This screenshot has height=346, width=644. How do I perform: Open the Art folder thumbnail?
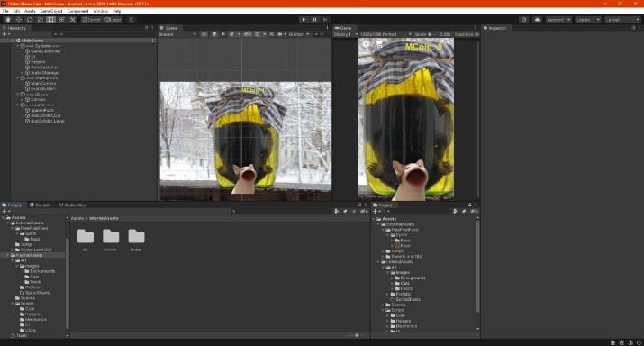[86, 240]
